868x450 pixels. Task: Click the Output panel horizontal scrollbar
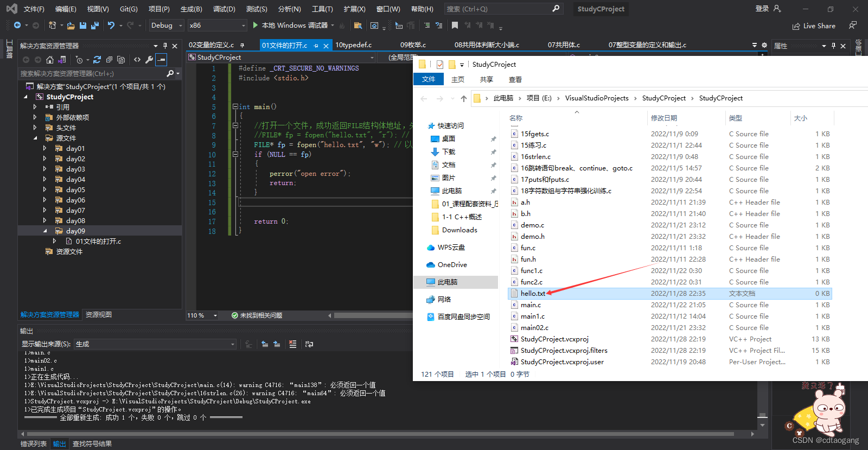[380, 434]
